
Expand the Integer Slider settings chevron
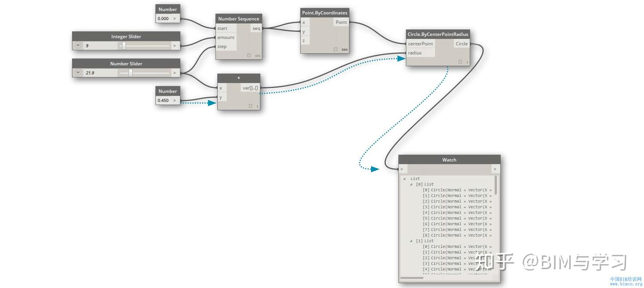point(78,46)
